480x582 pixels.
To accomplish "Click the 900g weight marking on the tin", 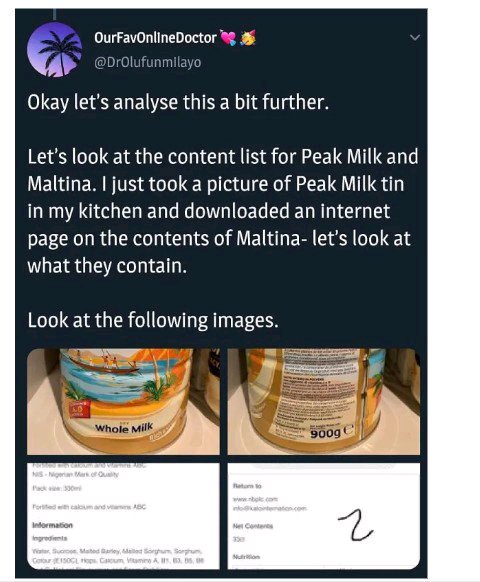I will pyautogui.click(x=325, y=433).
